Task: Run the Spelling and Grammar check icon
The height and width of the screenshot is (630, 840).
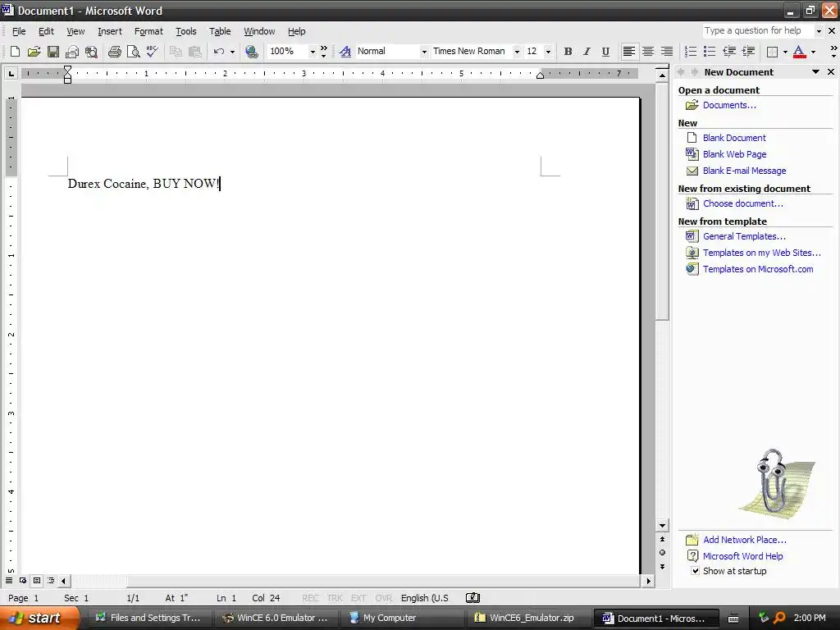Action: (152, 52)
